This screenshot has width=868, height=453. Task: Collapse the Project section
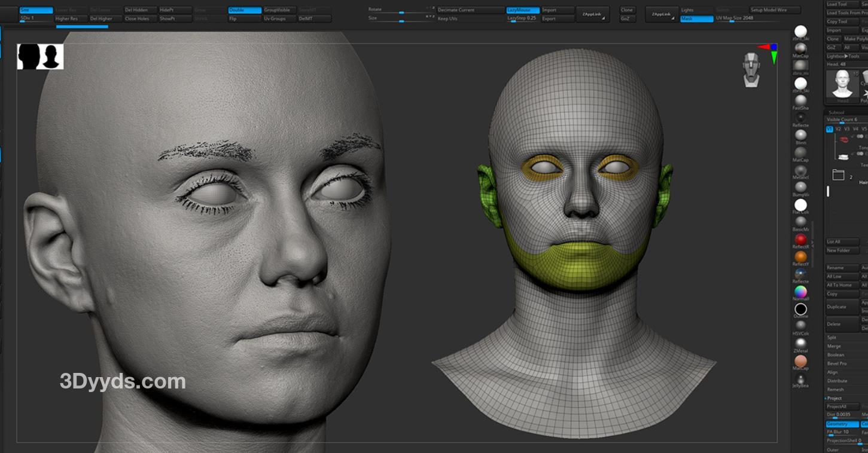click(834, 398)
